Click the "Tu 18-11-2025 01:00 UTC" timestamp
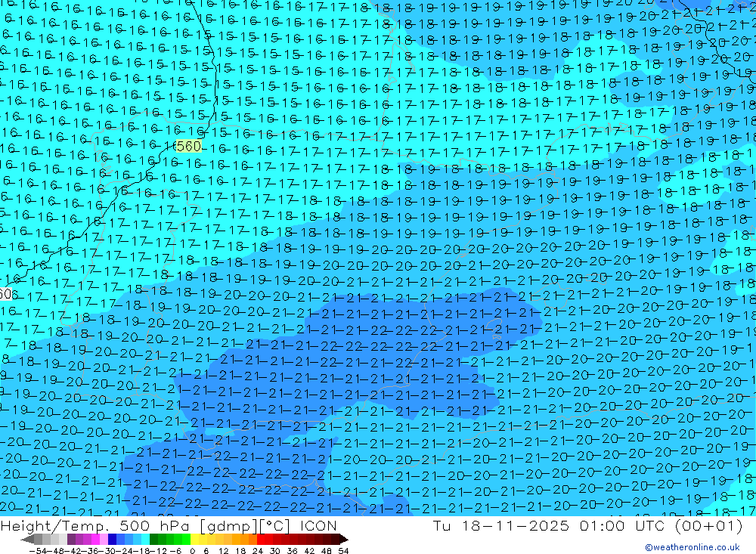756x554 pixels. pos(549,526)
